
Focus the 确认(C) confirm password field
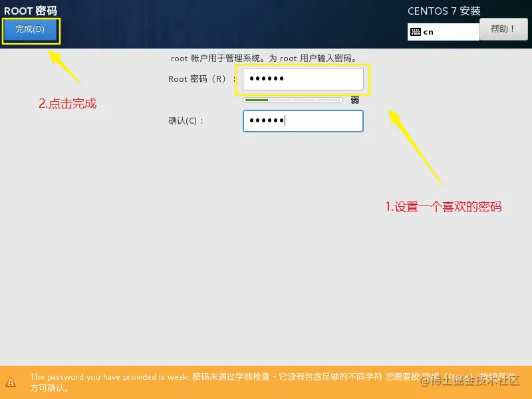303,121
